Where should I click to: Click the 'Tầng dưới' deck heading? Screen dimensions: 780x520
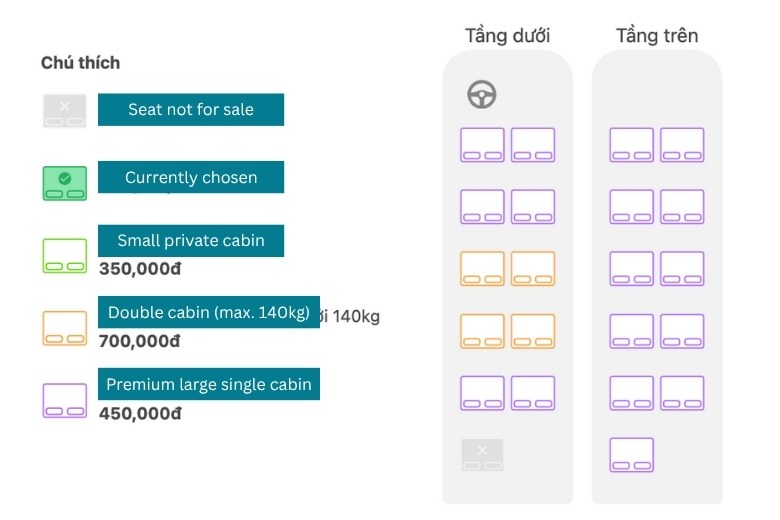(x=507, y=36)
